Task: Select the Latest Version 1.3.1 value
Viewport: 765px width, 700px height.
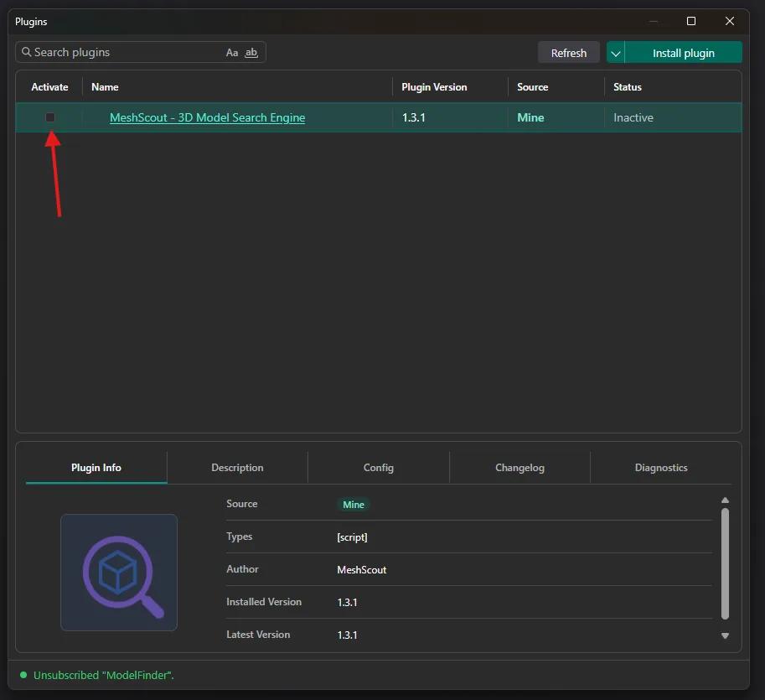Action: [347, 635]
